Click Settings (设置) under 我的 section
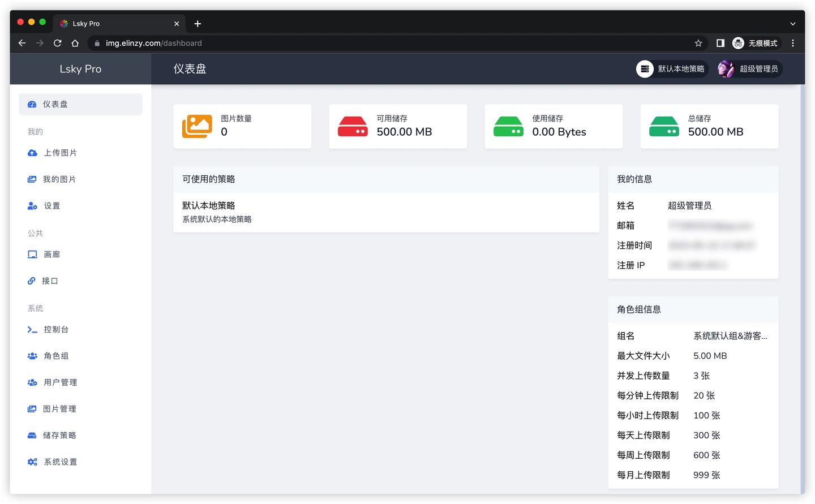This screenshot has height=504, width=815. (52, 205)
